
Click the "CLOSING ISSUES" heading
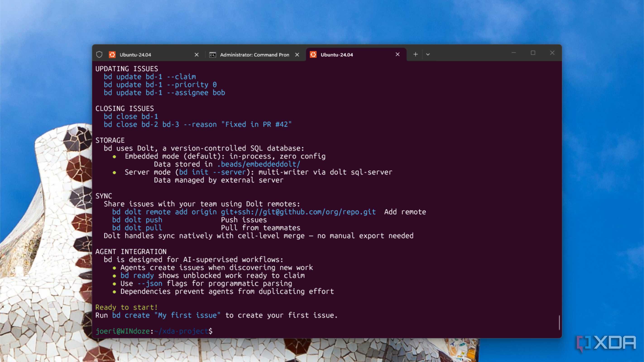click(x=125, y=108)
